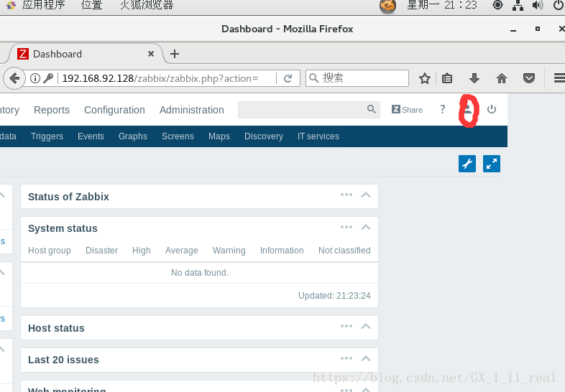Click the Not classified column header

pyautogui.click(x=344, y=251)
